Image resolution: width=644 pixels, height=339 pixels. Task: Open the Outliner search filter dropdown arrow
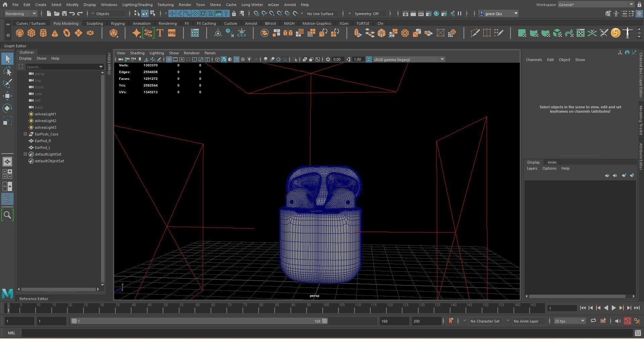[x=101, y=67]
